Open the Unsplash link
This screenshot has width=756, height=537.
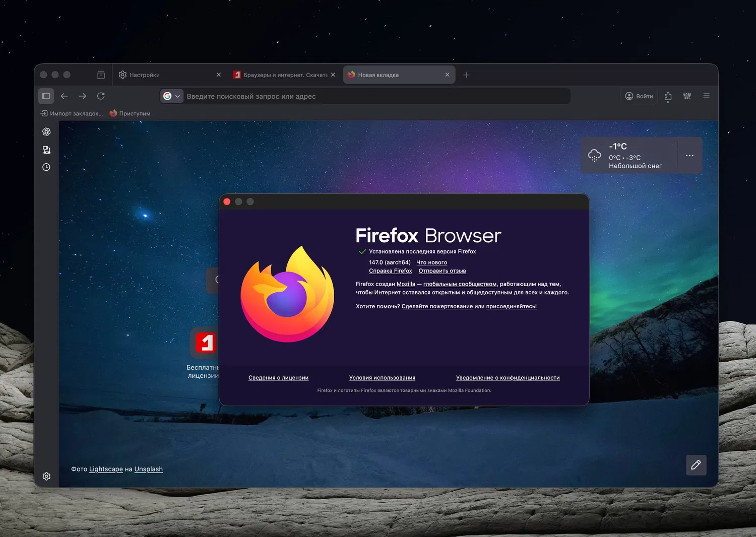[x=149, y=469]
